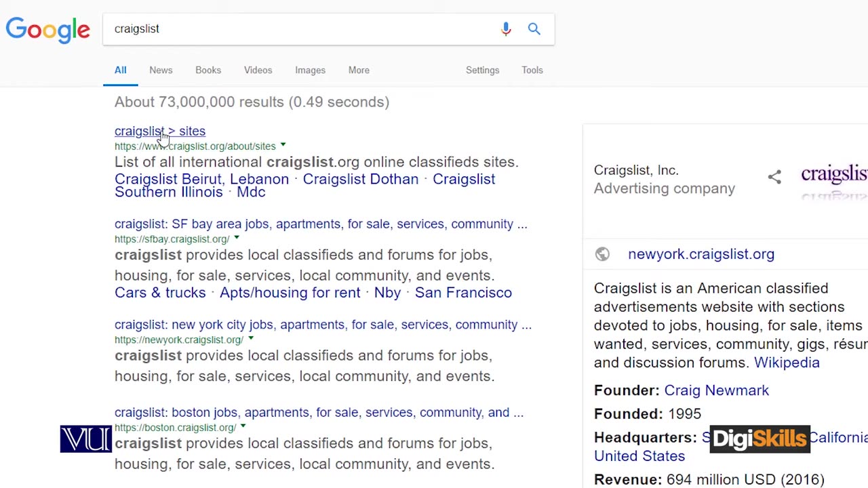Image resolution: width=868 pixels, height=488 pixels.
Task: Switch to the Books tab
Action: click(208, 70)
